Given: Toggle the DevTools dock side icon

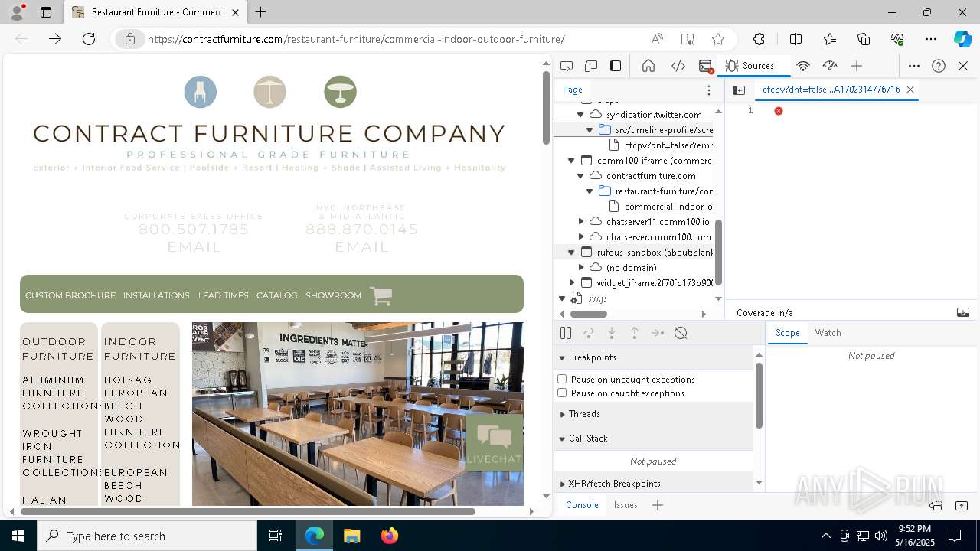Looking at the screenshot, I should click(616, 66).
